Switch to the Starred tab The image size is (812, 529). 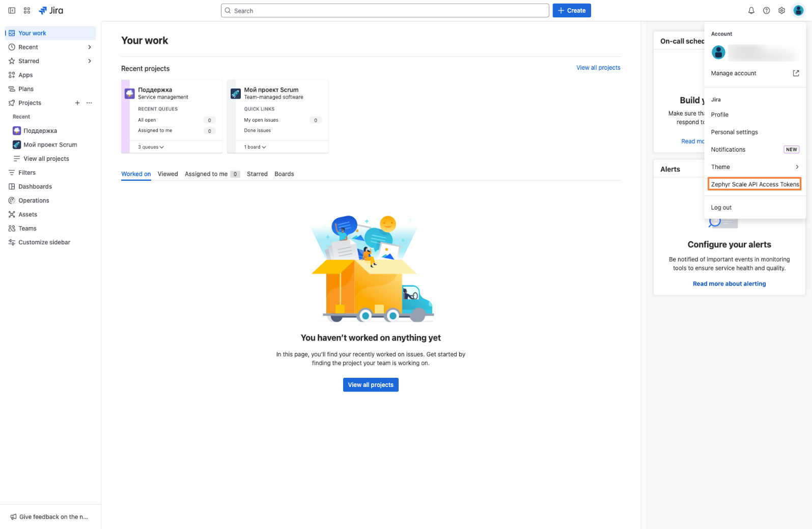pos(257,174)
